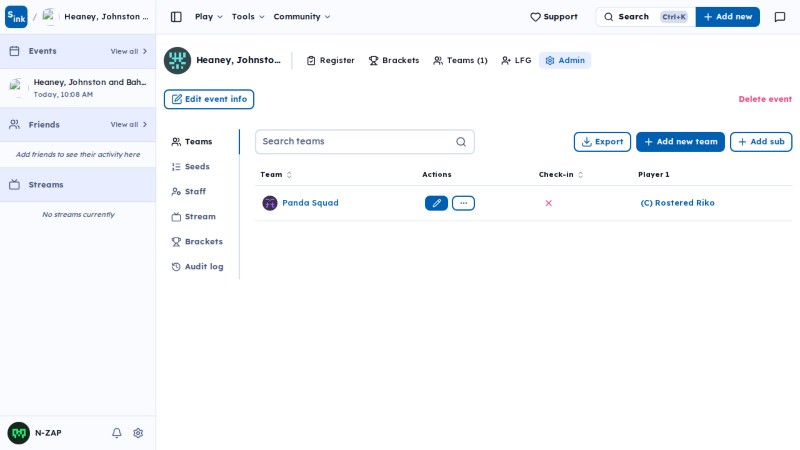
Task: Toggle the sidebar panel icon
Action: pyautogui.click(x=176, y=17)
